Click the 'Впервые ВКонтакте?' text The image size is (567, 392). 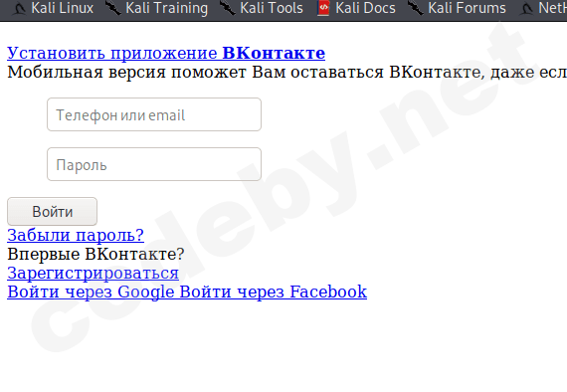(95, 254)
